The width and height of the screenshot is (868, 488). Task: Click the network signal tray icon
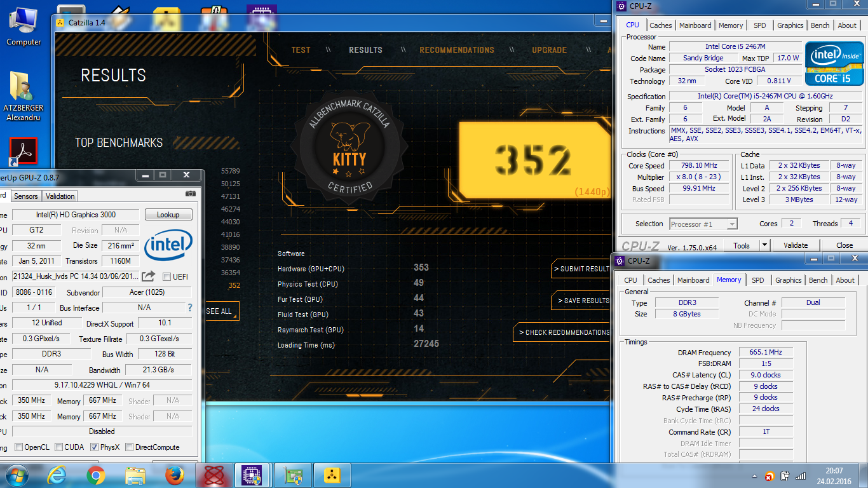click(801, 476)
